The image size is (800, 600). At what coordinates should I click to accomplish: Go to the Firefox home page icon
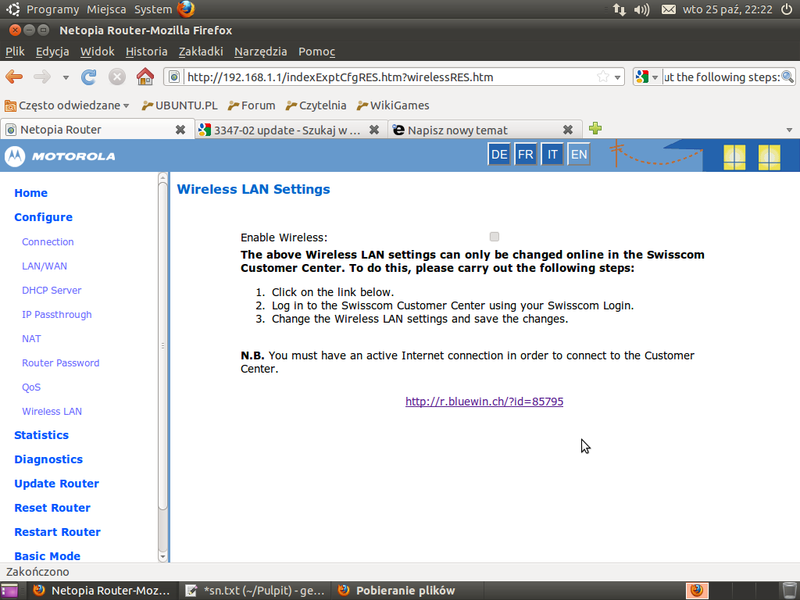[145, 77]
